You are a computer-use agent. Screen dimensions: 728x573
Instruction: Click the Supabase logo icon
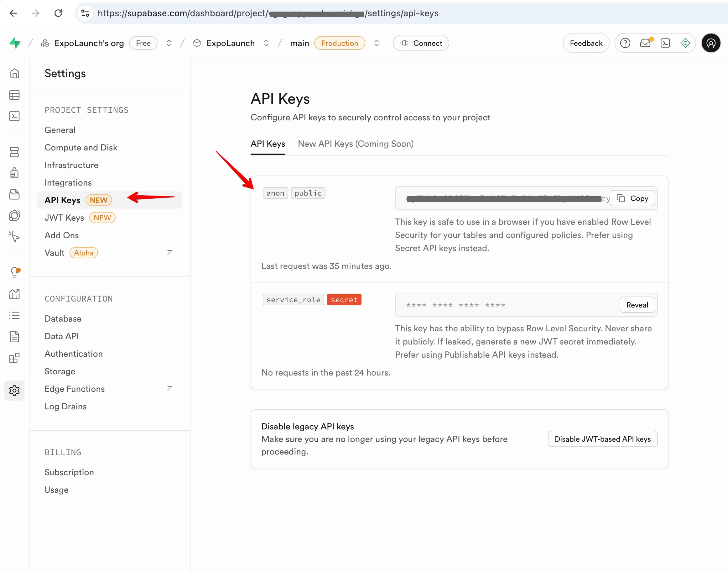coord(15,43)
